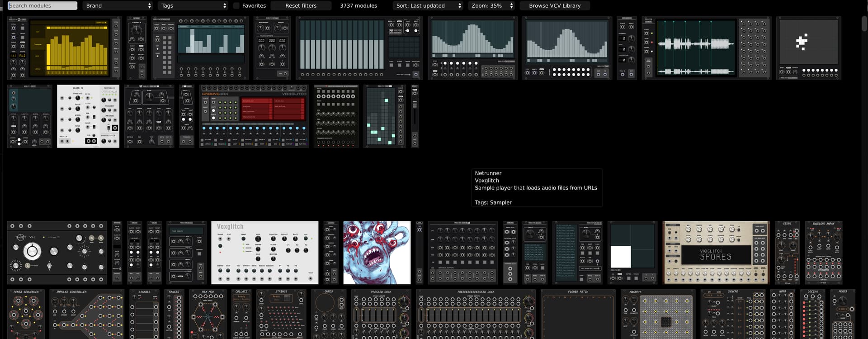
Task: Open the Brand filter dropdown
Action: pos(118,6)
